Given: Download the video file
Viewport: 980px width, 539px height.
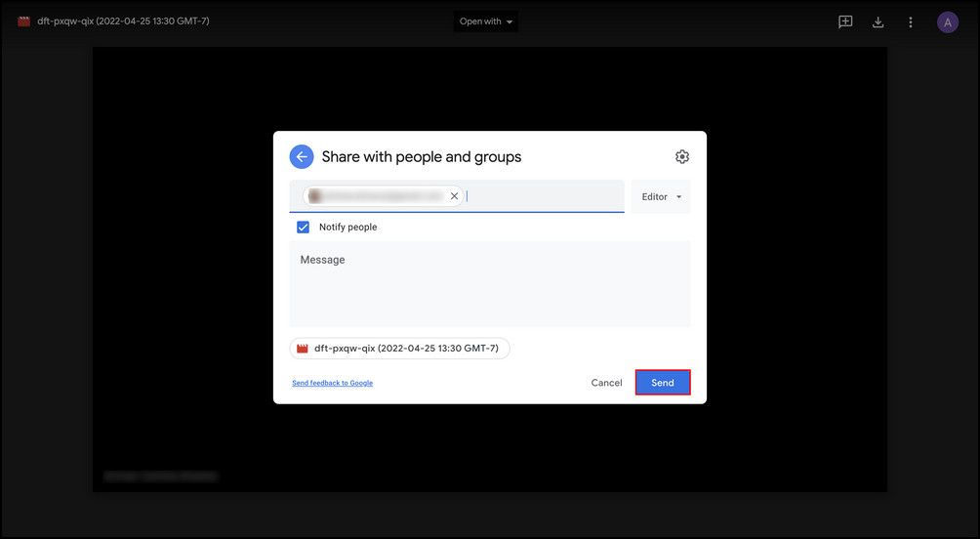Looking at the screenshot, I should pos(878,21).
